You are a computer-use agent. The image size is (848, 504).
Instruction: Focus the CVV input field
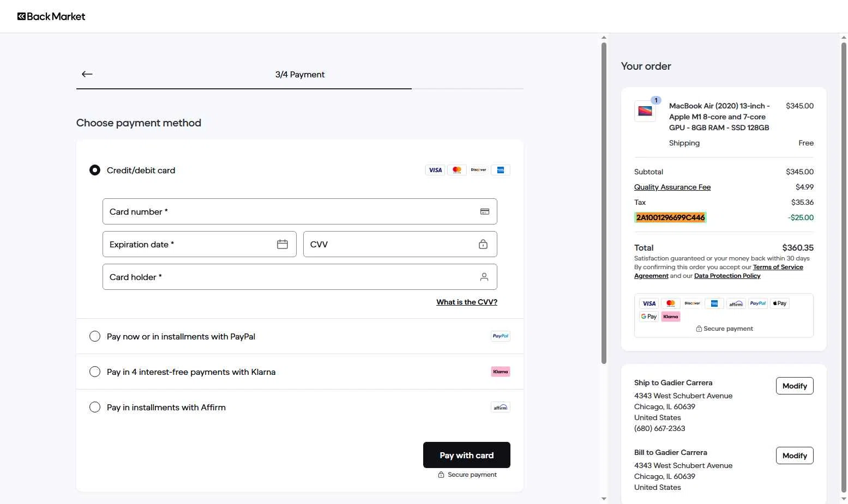click(400, 244)
